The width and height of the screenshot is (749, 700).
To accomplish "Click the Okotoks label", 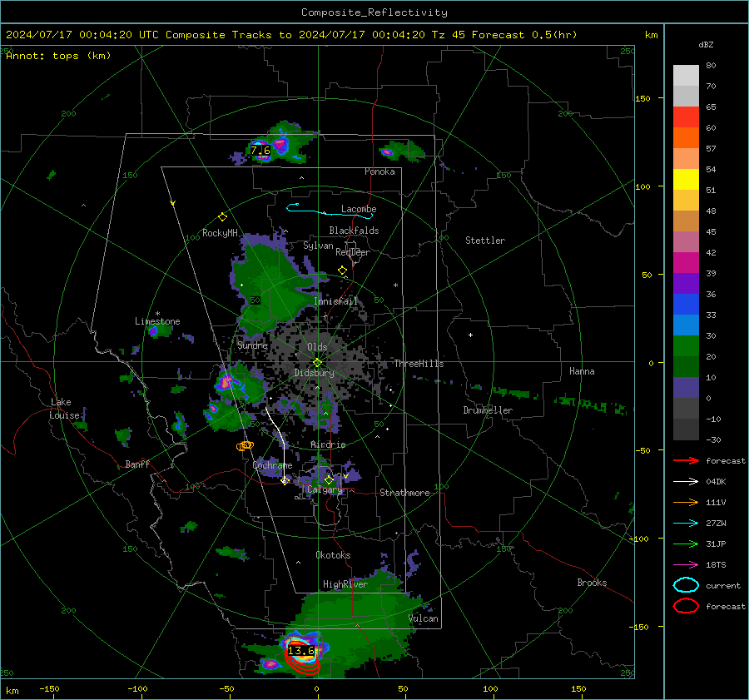I will click(x=333, y=555).
